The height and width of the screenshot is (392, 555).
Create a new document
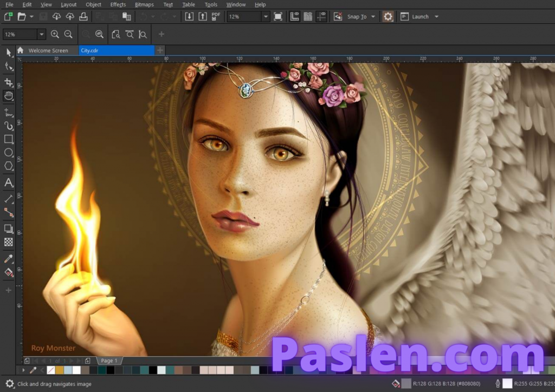pos(9,16)
